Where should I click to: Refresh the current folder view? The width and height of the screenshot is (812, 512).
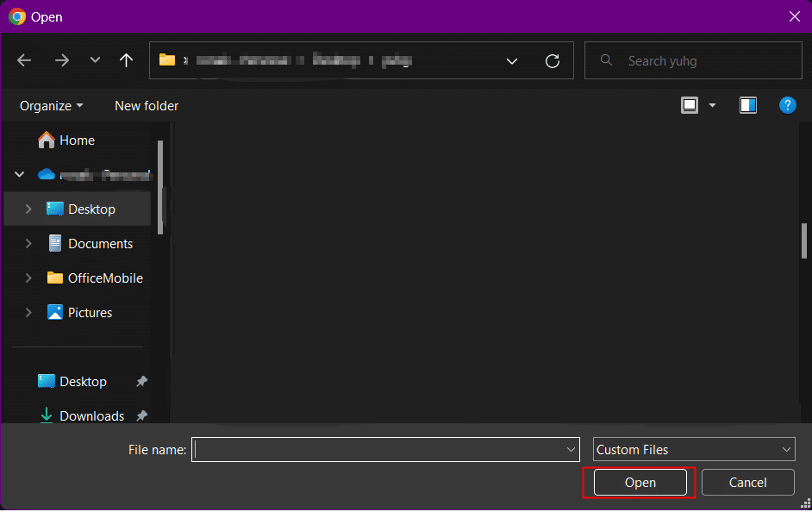coord(553,61)
